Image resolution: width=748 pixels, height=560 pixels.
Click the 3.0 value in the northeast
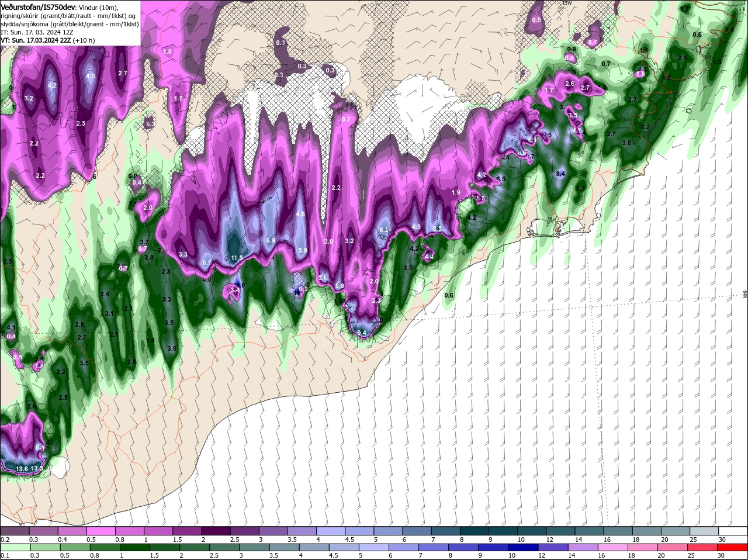pos(626,143)
